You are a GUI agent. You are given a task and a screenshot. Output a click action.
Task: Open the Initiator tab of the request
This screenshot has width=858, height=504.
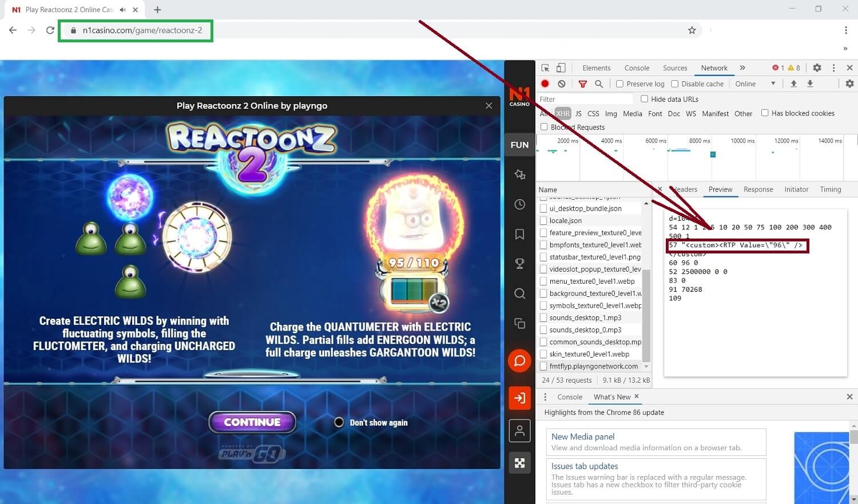796,189
